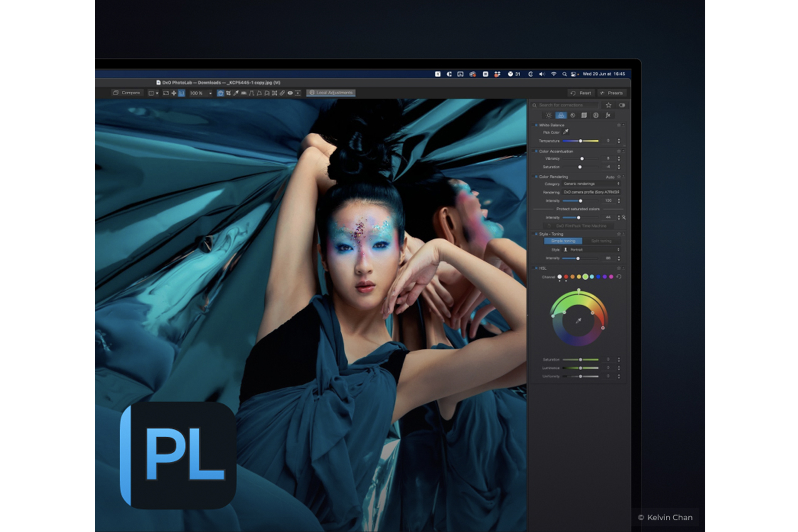Click the magic wand beside protect intensity
The height and width of the screenshot is (532, 798).
624,217
